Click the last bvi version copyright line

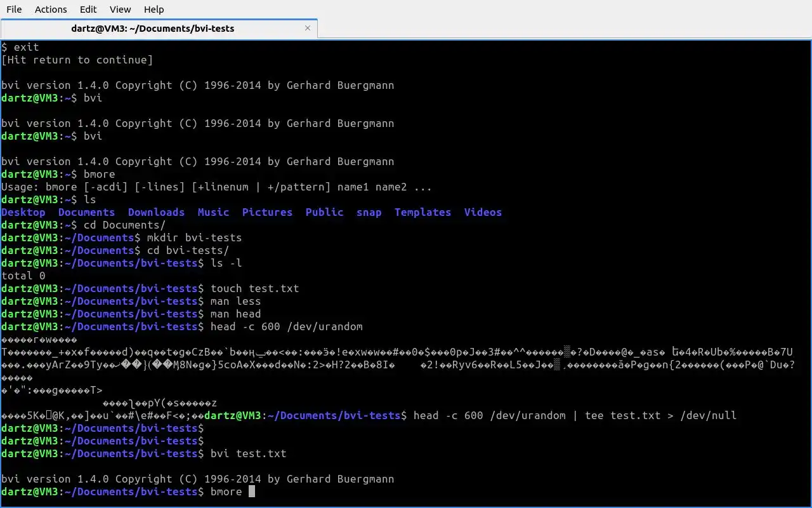tap(198, 479)
